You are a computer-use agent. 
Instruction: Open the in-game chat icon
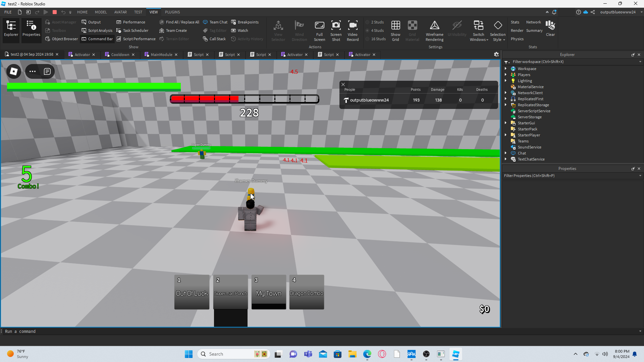47,71
